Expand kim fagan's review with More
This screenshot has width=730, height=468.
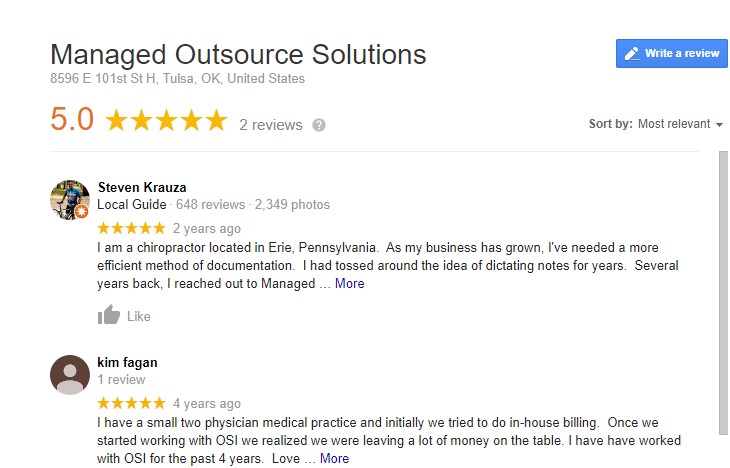(x=334, y=458)
